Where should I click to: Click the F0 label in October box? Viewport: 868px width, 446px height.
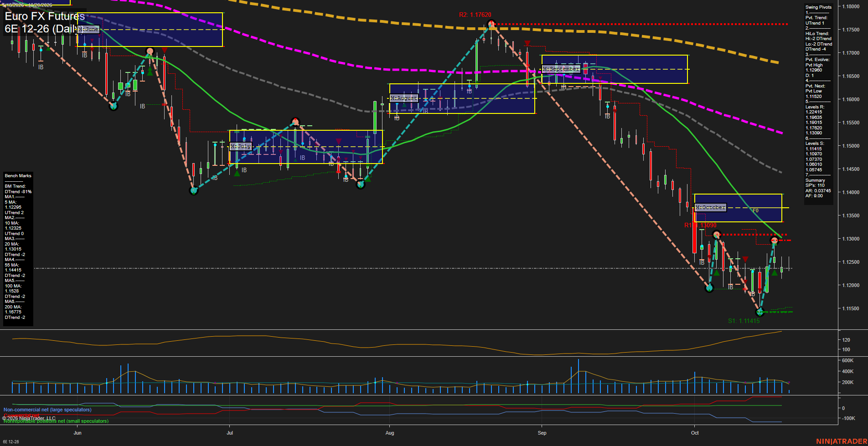tap(755, 210)
